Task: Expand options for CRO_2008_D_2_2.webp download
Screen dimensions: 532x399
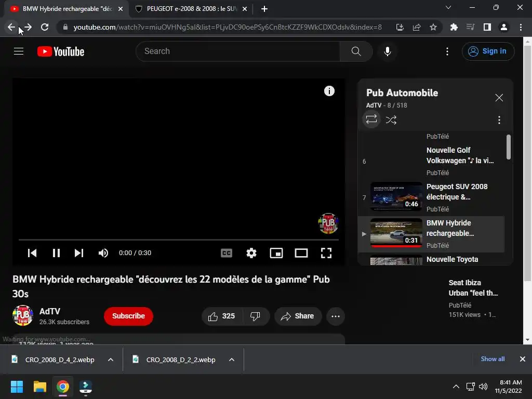Action: [x=232, y=360]
